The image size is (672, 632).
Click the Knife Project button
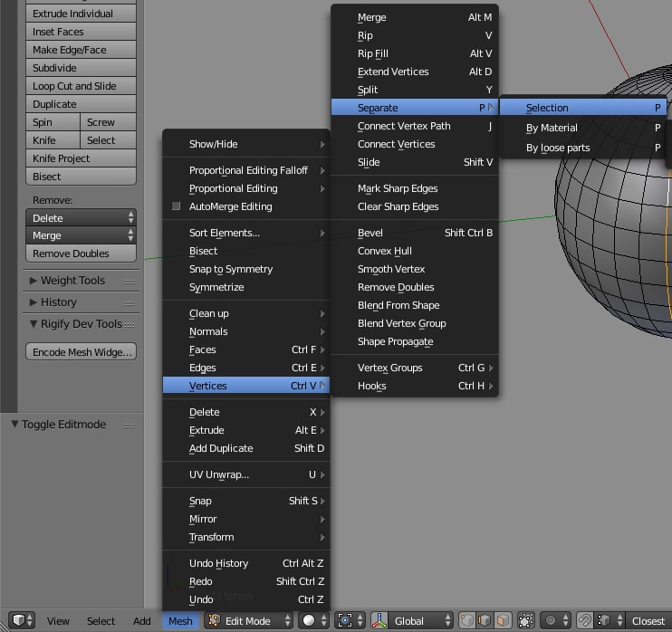(x=81, y=158)
